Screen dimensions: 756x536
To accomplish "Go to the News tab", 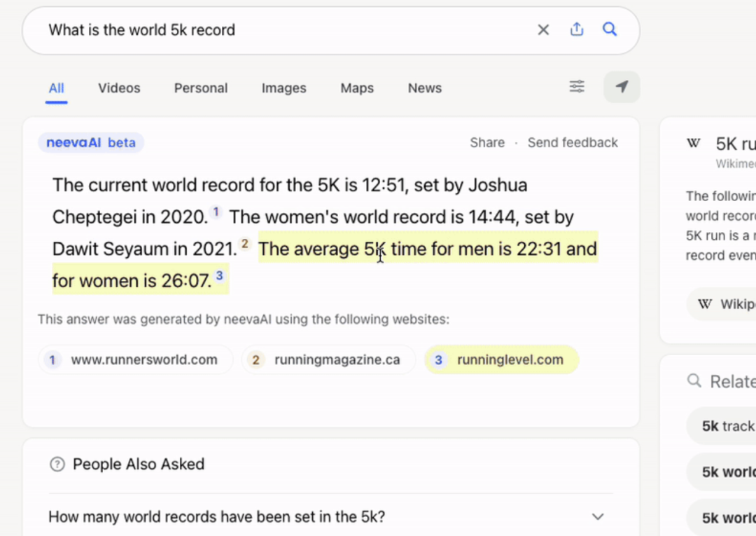I will 425,88.
